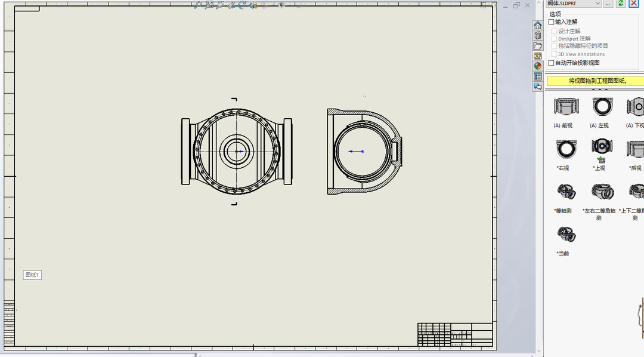
Task: Refresh the View Palette with green arrows icon
Action: point(622,4)
